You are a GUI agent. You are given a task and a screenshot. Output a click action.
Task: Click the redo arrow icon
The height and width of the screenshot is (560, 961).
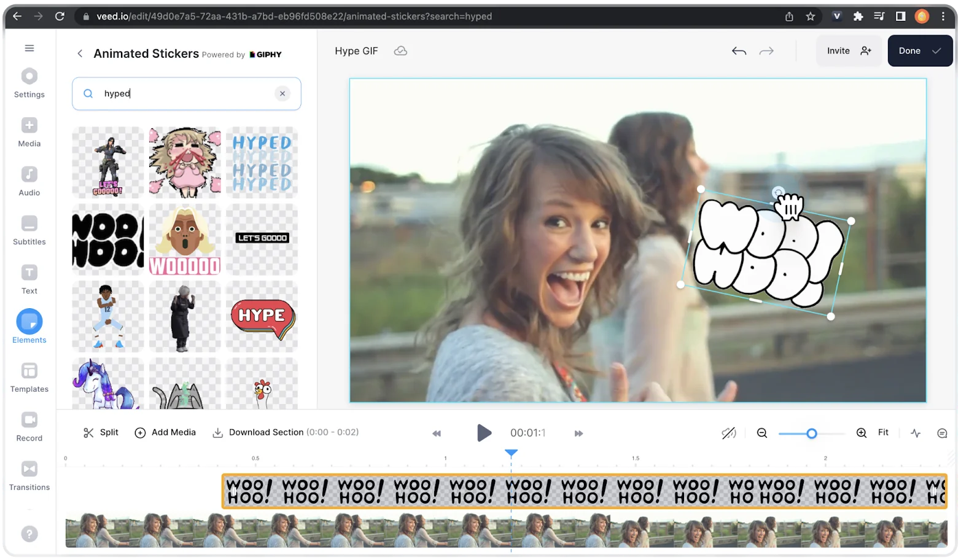(766, 51)
